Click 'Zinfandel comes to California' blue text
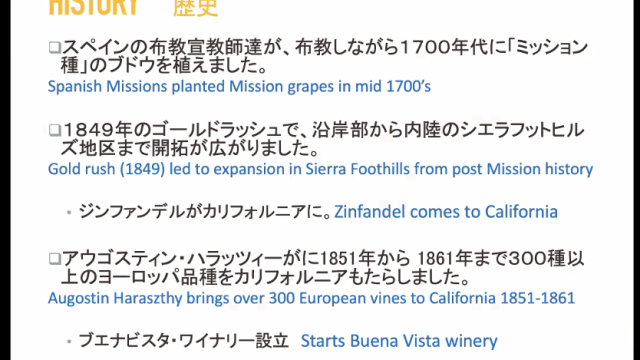Viewport: 640px width, 360px height. click(446, 212)
